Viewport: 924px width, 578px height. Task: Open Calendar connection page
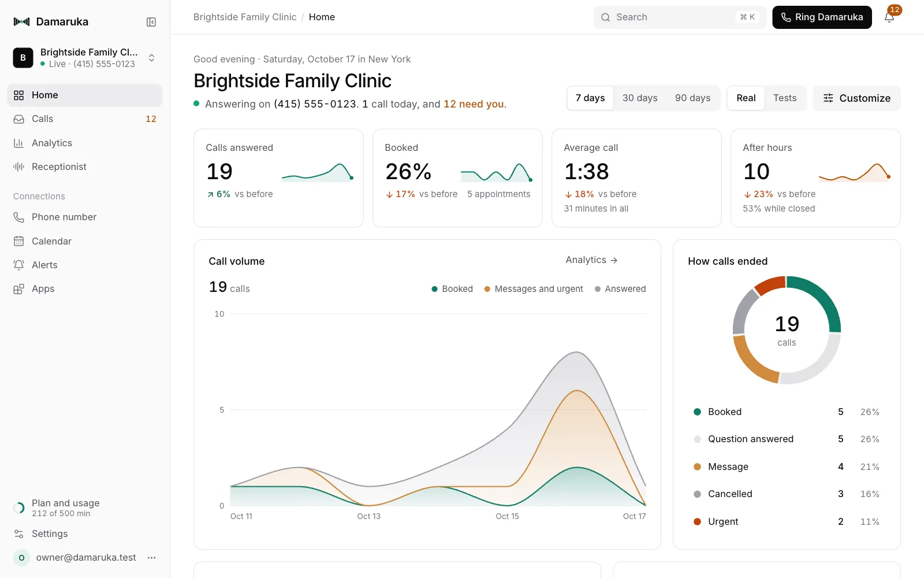tap(85, 241)
